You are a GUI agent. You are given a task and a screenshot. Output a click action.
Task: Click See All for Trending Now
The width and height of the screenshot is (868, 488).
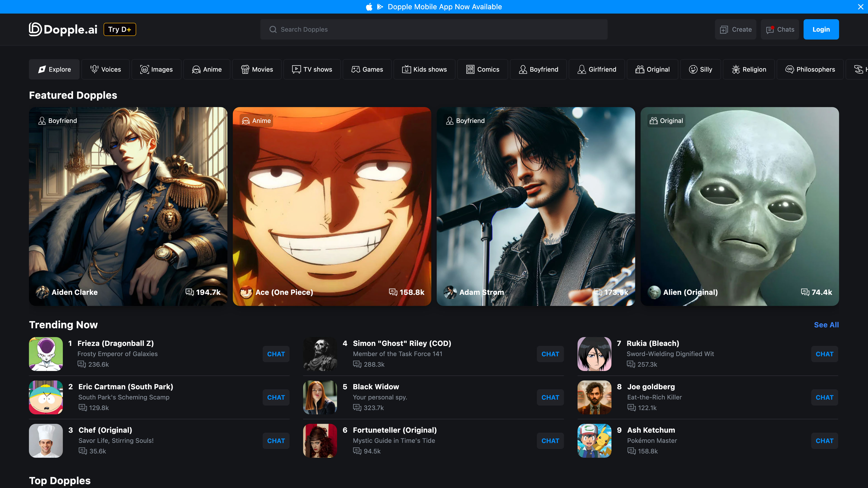click(826, 325)
